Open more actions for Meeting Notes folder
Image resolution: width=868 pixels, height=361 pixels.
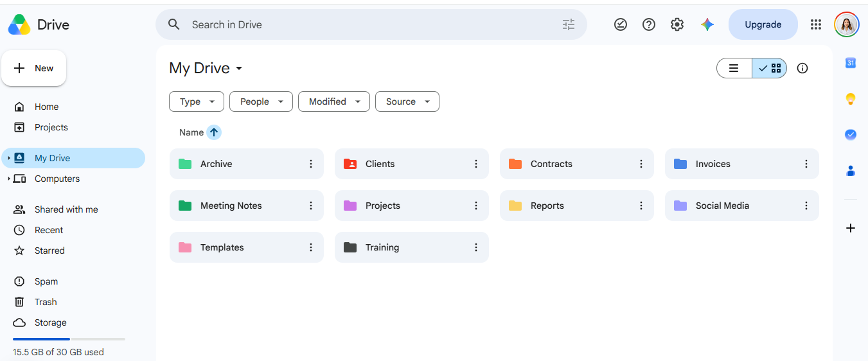coord(311,206)
